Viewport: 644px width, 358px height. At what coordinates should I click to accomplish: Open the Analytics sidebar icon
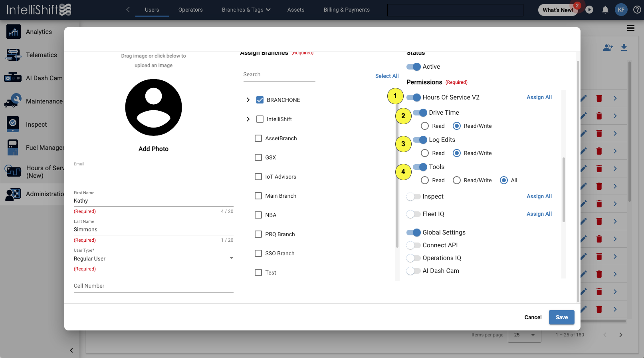(x=13, y=32)
